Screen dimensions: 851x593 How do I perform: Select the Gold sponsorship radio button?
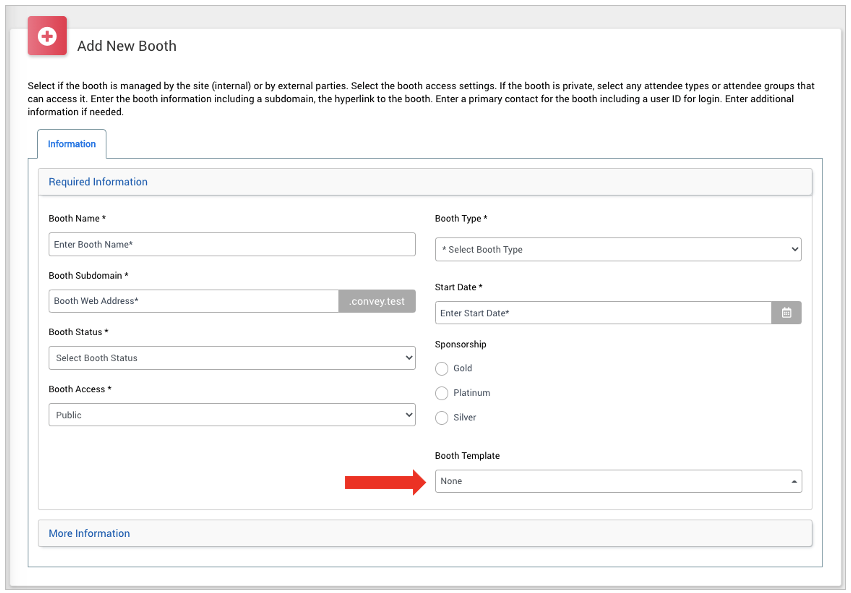click(441, 369)
